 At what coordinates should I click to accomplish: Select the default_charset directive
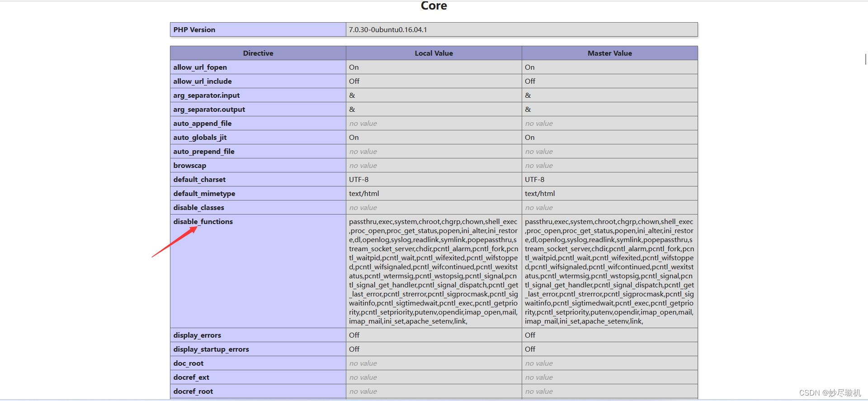(199, 179)
